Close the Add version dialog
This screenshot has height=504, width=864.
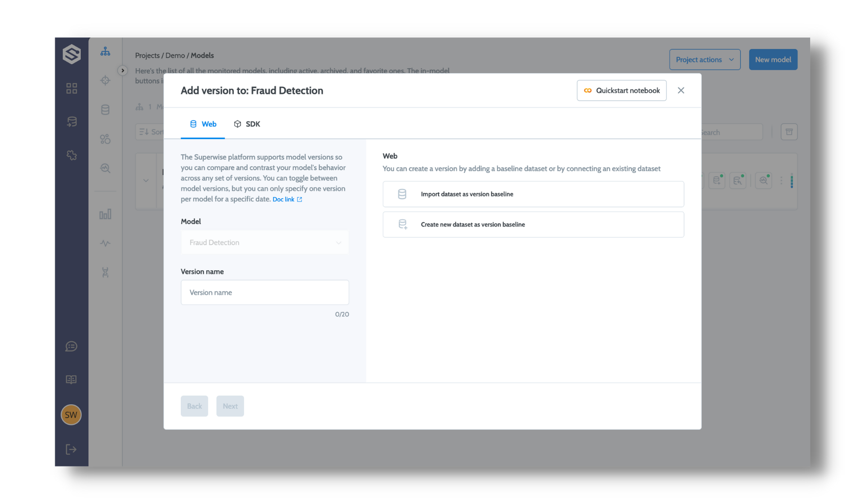(681, 90)
